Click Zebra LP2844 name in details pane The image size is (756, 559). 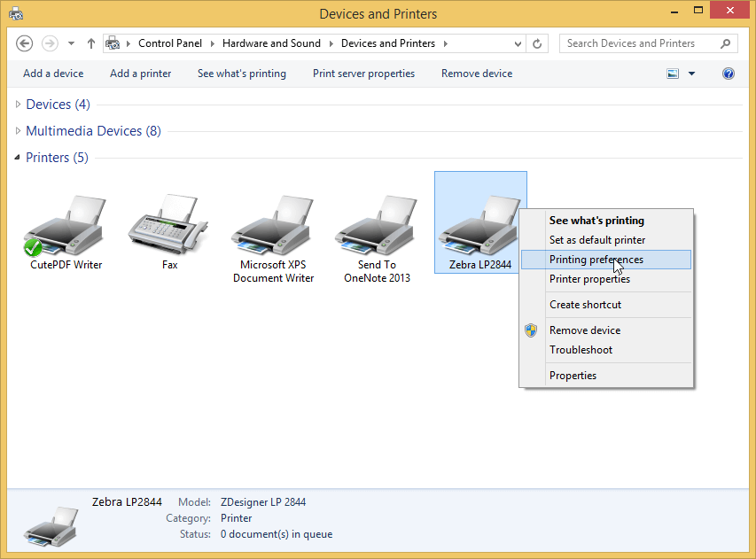(127, 502)
